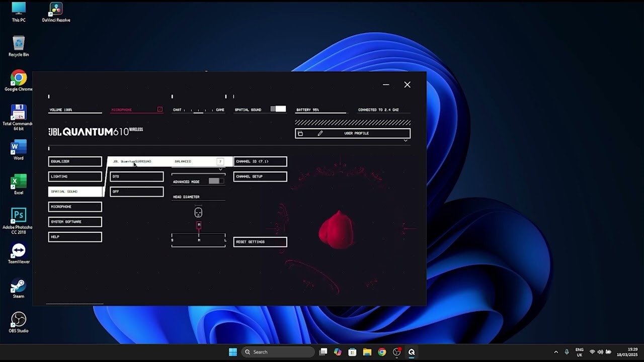Click the microphone icon in system tray

point(567,352)
